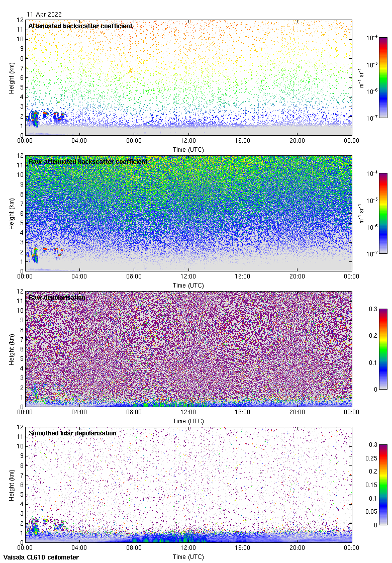Click the m⁻¹ sr⁻¹ units label beside the second color bar
Viewport: 392px width, 563px height.
coord(361,213)
